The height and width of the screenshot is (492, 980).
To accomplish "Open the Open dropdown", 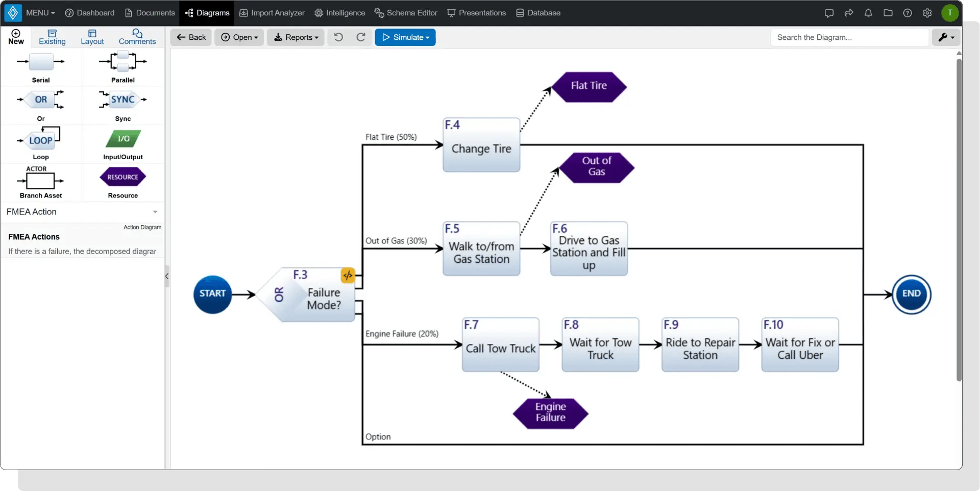I will point(239,37).
